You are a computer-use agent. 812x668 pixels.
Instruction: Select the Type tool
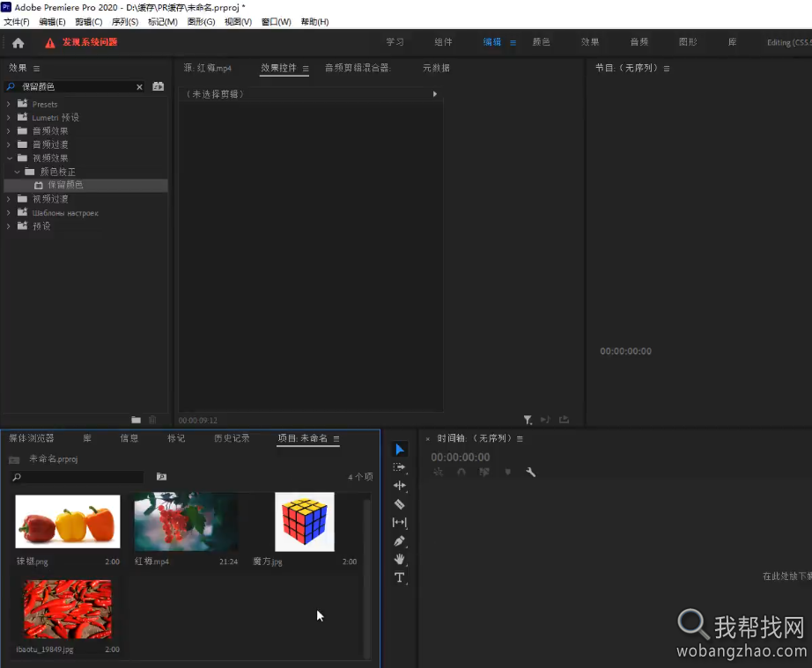399,577
